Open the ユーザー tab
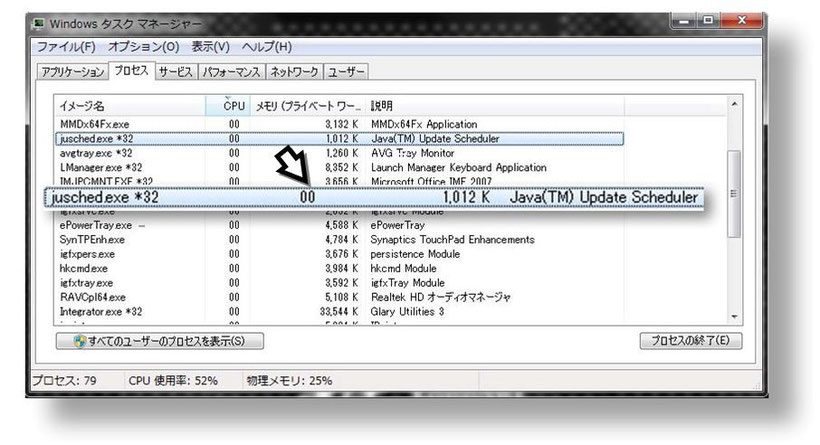The height and width of the screenshot is (445, 820). click(346, 72)
